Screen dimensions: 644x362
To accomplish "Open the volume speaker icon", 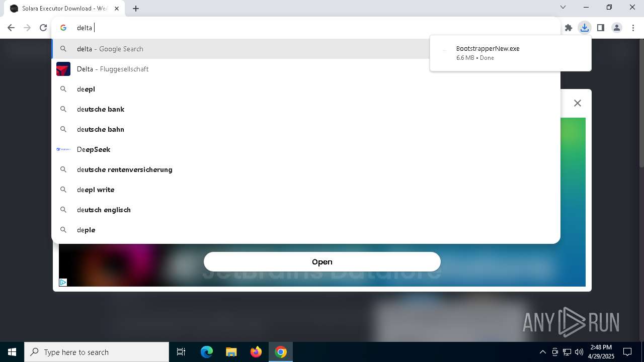I will coord(579,352).
